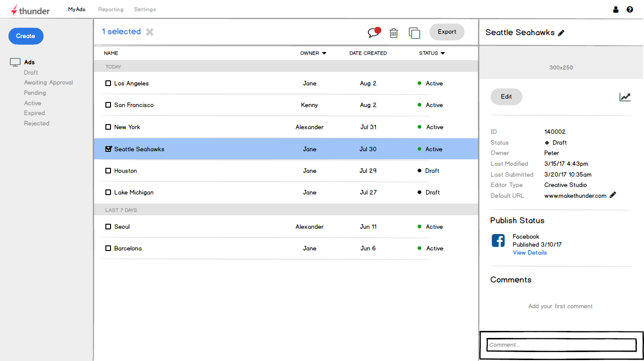Uncheck the Seattle Seahawks checkbox
The height and width of the screenshot is (361, 644).
click(108, 149)
